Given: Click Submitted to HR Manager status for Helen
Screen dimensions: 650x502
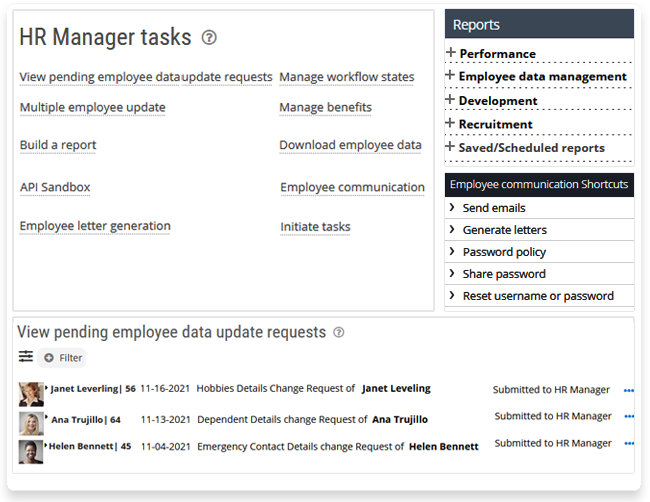Looking at the screenshot, I should point(553,443).
